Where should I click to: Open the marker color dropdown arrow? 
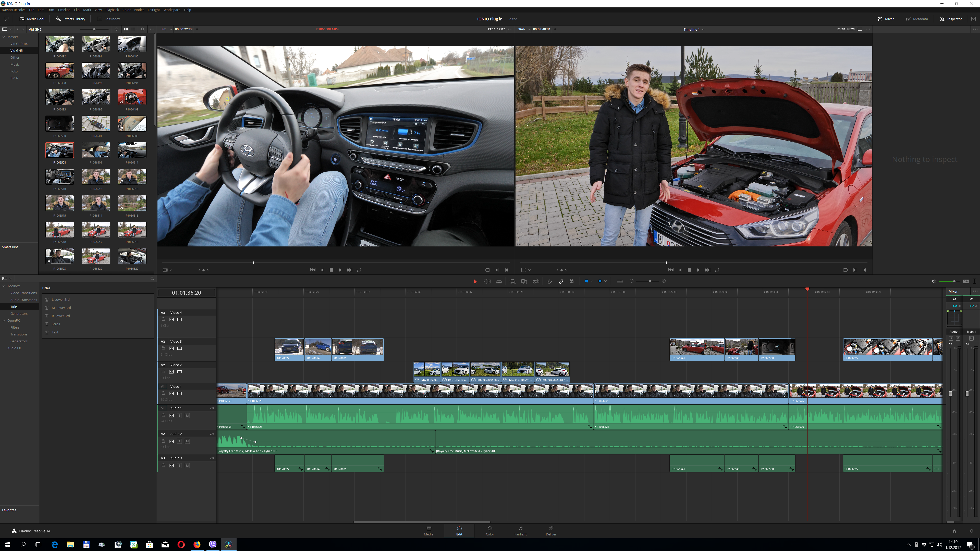coord(605,281)
